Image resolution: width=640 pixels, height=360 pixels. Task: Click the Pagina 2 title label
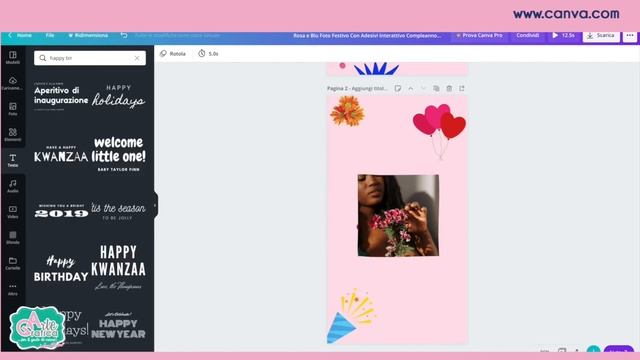(357, 88)
